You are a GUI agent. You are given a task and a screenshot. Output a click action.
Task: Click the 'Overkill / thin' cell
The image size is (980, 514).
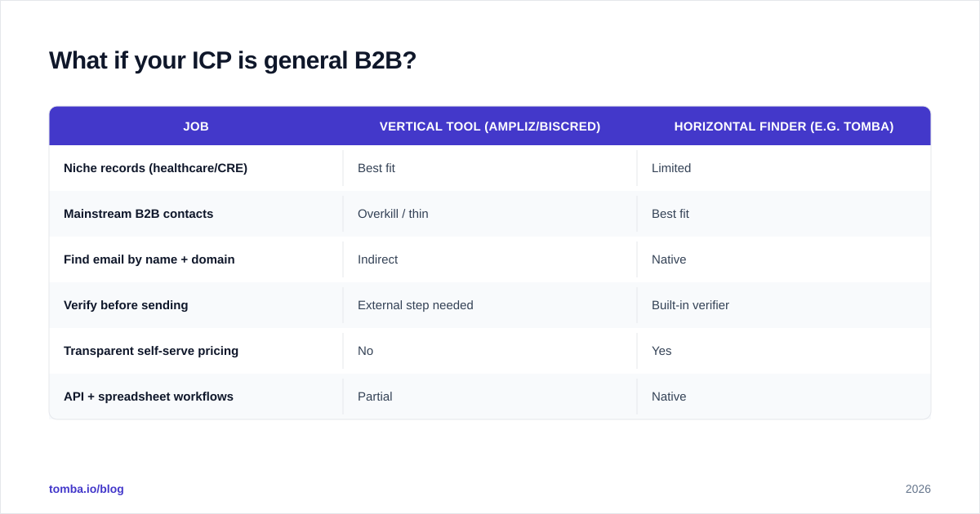tap(393, 214)
